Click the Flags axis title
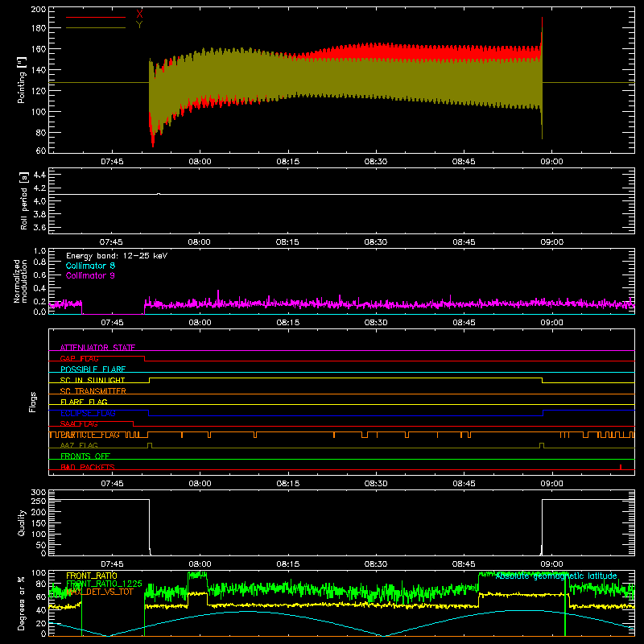This screenshot has width=644, height=644. coord(32,402)
